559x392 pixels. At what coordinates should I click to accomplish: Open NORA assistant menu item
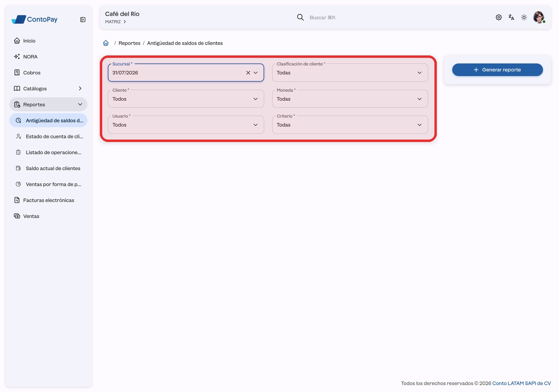pos(48,57)
